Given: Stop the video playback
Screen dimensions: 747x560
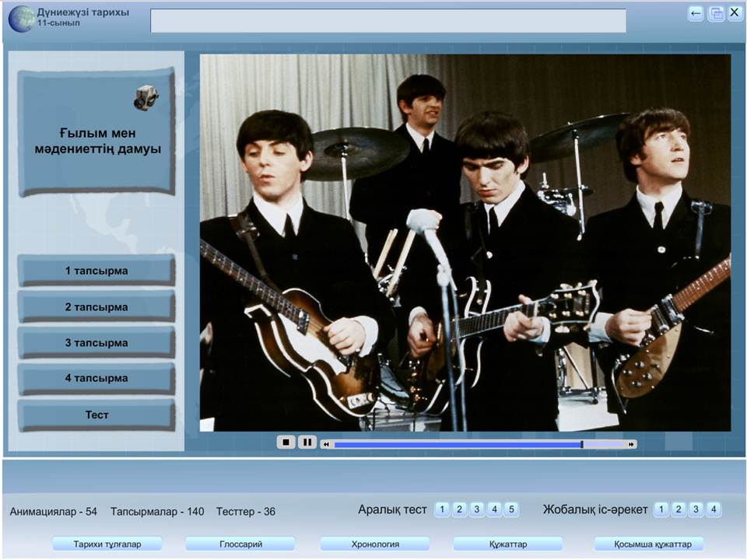Looking at the screenshot, I should (x=286, y=443).
